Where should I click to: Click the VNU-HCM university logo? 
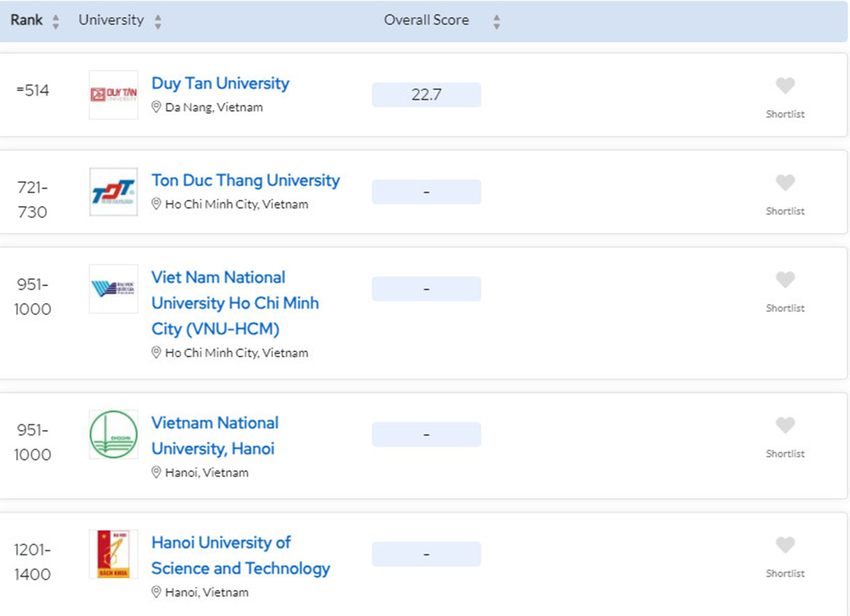113,289
